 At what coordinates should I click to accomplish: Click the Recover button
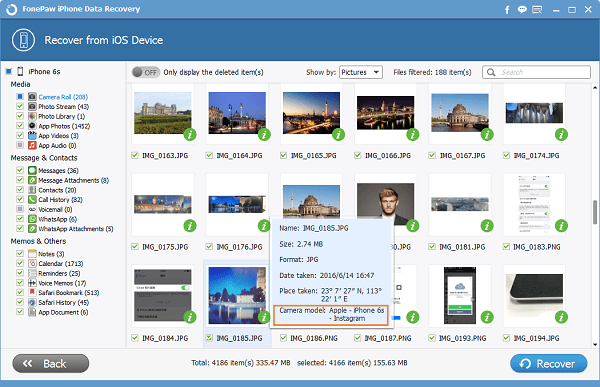click(548, 363)
